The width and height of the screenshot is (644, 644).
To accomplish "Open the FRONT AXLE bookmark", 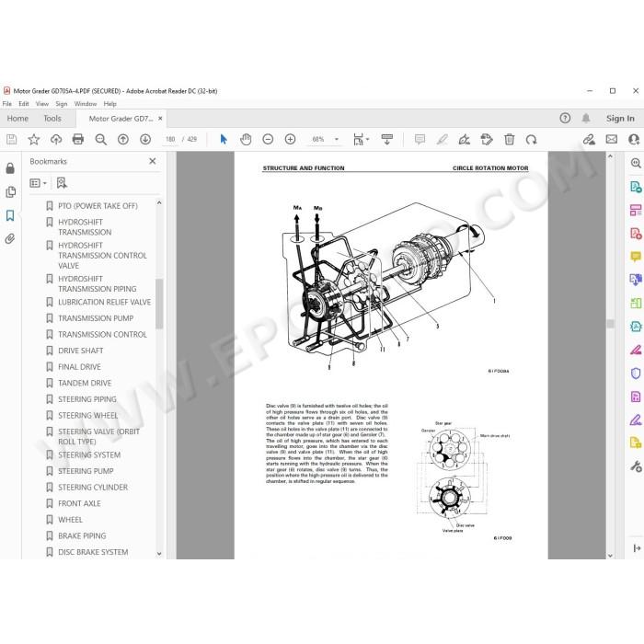I will [x=79, y=503].
